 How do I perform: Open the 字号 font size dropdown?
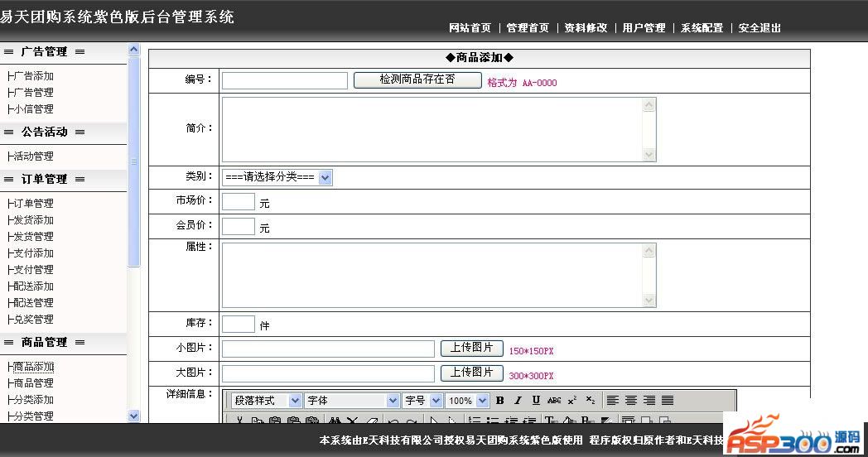pos(422,400)
